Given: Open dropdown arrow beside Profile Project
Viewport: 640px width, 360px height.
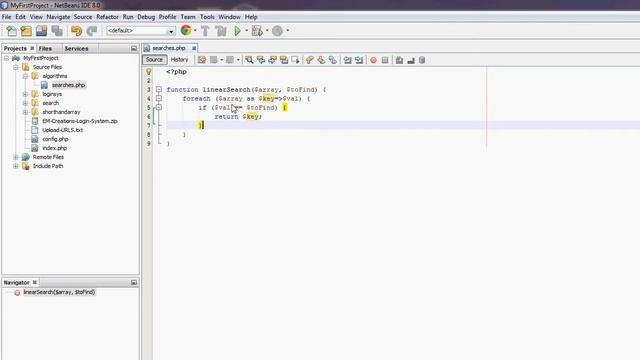Looking at the screenshot, I should coord(287,30).
